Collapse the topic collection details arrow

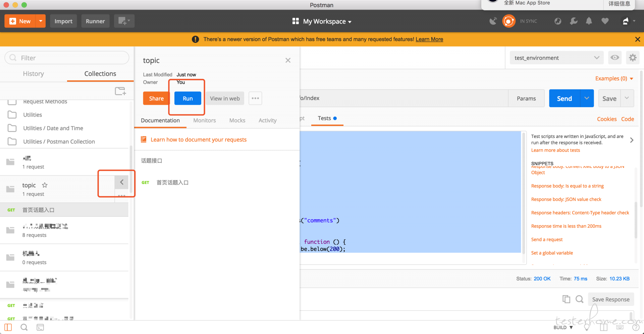tap(121, 182)
